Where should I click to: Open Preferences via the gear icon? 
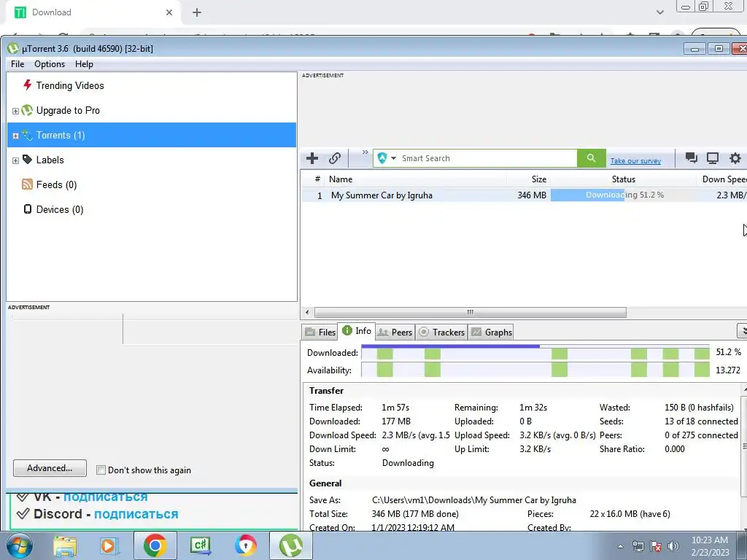(x=735, y=158)
